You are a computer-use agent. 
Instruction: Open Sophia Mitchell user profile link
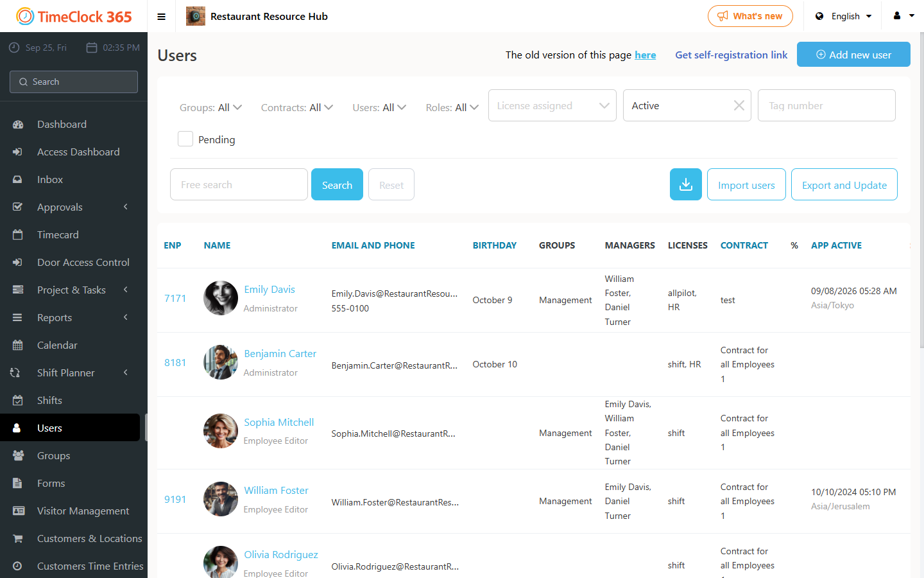pos(278,423)
